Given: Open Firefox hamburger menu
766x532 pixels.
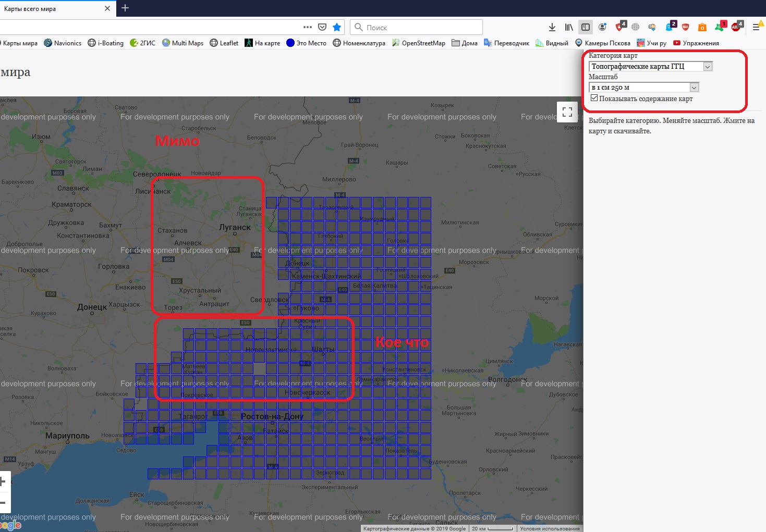Looking at the screenshot, I should tap(756, 27).
